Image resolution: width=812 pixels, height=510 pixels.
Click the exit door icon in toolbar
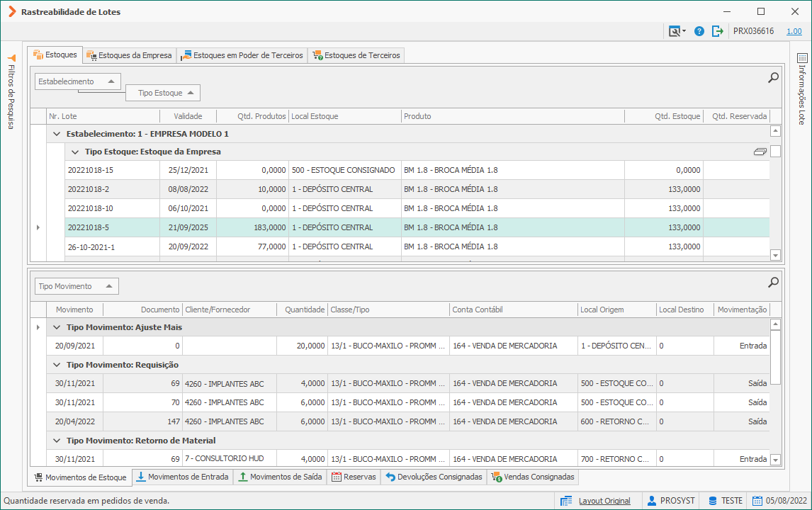coord(717,31)
